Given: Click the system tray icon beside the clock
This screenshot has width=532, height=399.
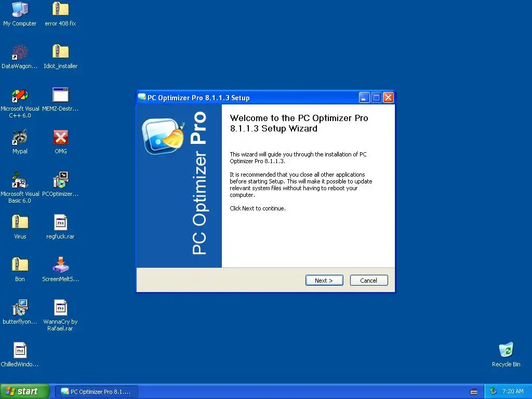Looking at the screenshot, I should coord(493,391).
